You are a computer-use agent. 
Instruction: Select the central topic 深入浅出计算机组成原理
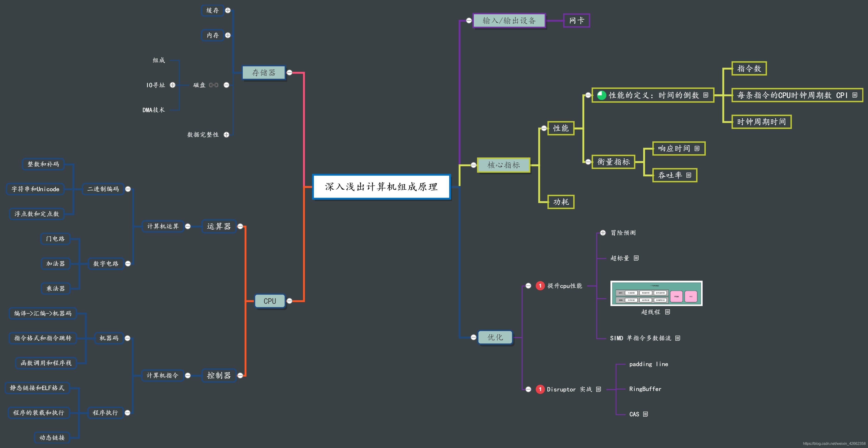381,187
